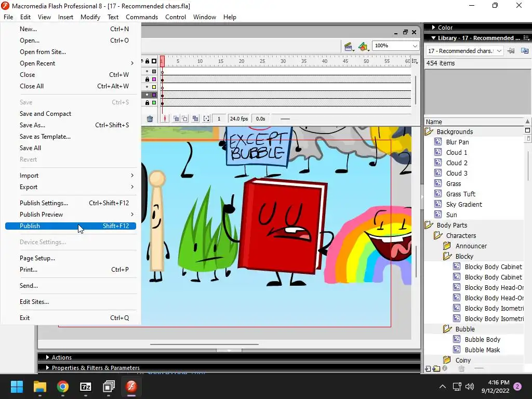Image resolution: width=532 pixels, height=399 pixels.
Task: Toggle lock on the selected purple-outline layer
Action: (147, 95)
